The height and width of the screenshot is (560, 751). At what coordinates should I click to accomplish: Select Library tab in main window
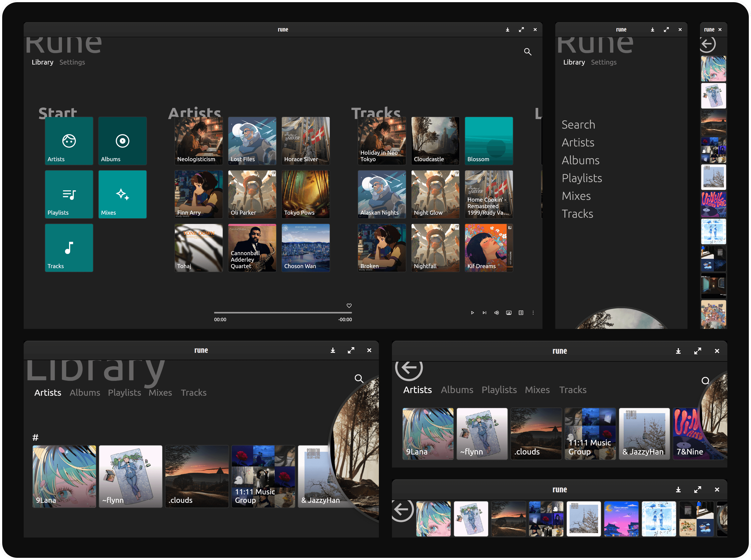pyautogui.click(x=43, y=62)
